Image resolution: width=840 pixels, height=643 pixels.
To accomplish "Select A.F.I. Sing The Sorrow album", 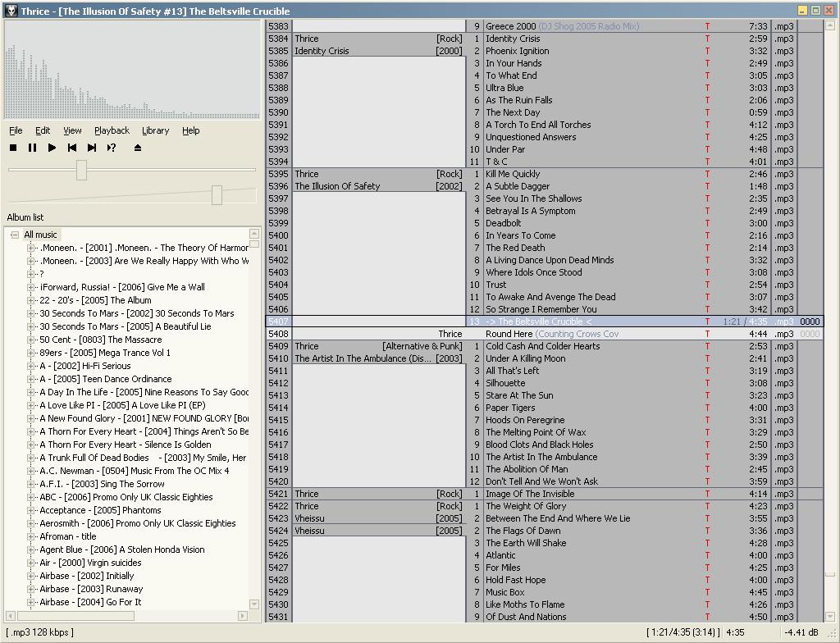I will click(x=102, y=484).
